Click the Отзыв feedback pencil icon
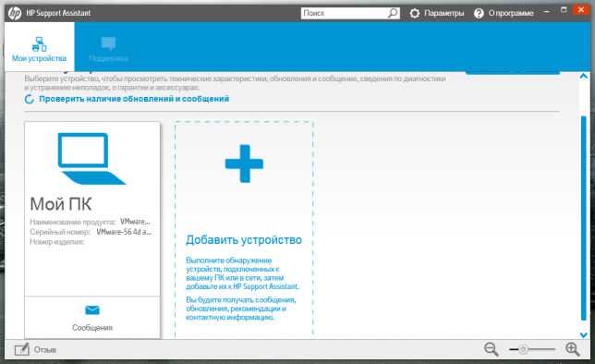Image resolution: width=595 pixels, height=364 pixels. [x=21, y=349]
